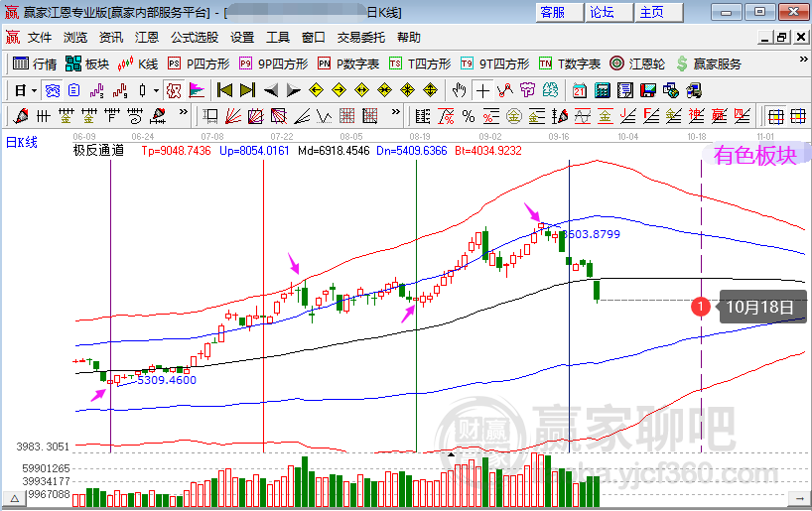Open the 行情 quotes view
This screenshot has width=812, height=511.
(35, 64)
